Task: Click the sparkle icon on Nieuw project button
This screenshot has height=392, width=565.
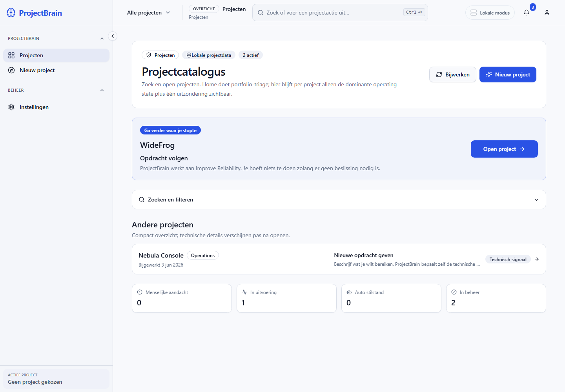Action: (489, 74)
